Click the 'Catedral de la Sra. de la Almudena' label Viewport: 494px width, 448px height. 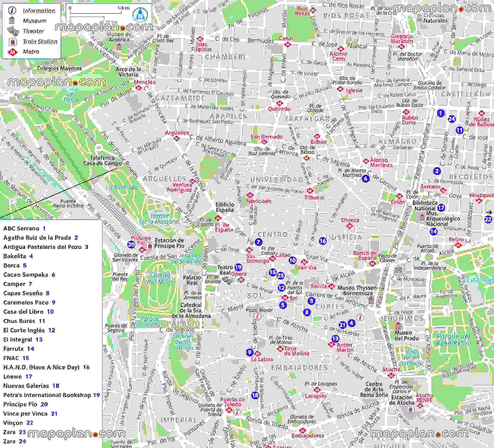pos(191,310)
